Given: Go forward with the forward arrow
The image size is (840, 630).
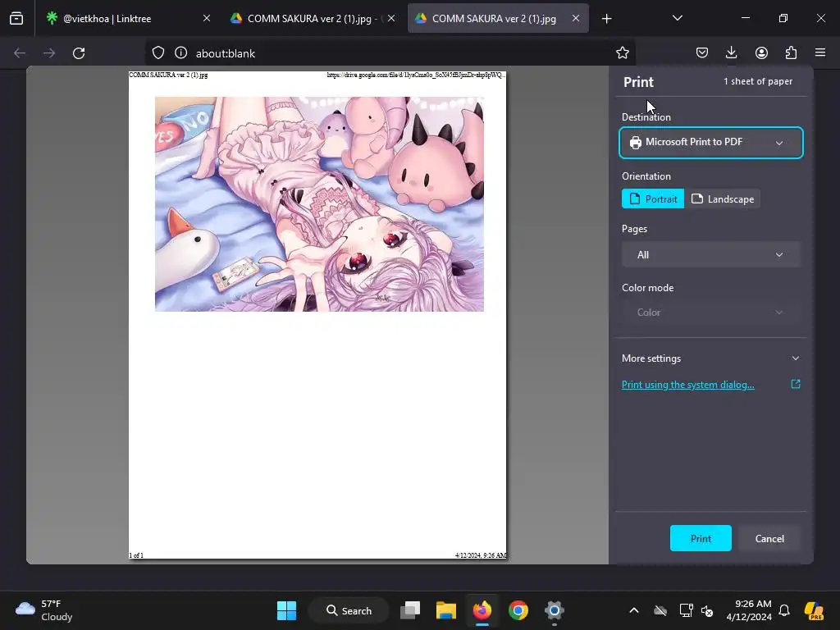Looking at the screenshot, I should point(49,53).
